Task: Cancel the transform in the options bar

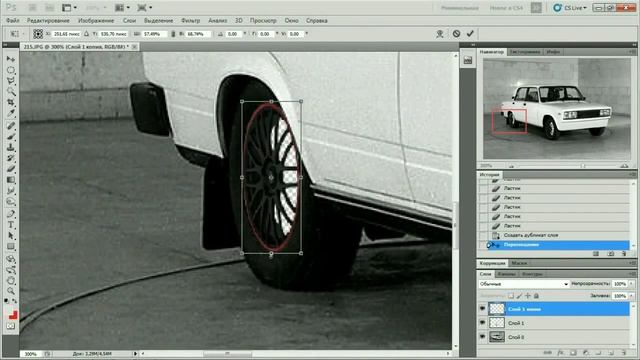Action: (x=456, y=33)
